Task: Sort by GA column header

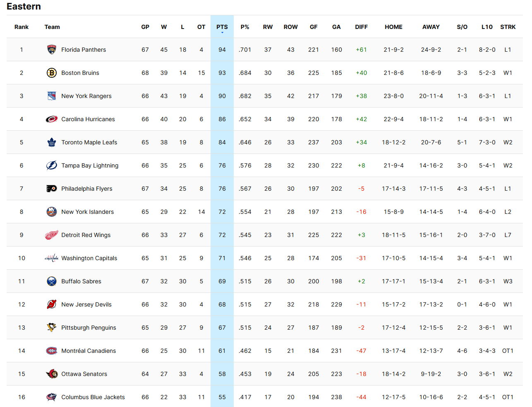Action: (x=336, y=27)
